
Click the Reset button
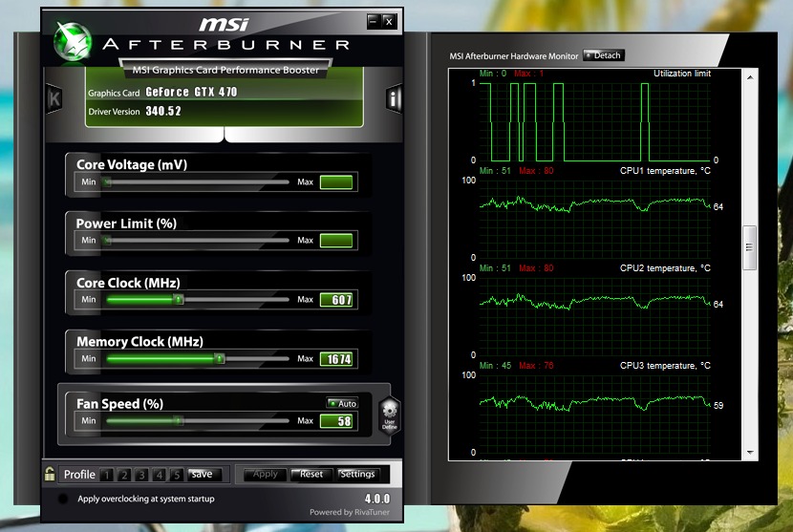point(311,475)
